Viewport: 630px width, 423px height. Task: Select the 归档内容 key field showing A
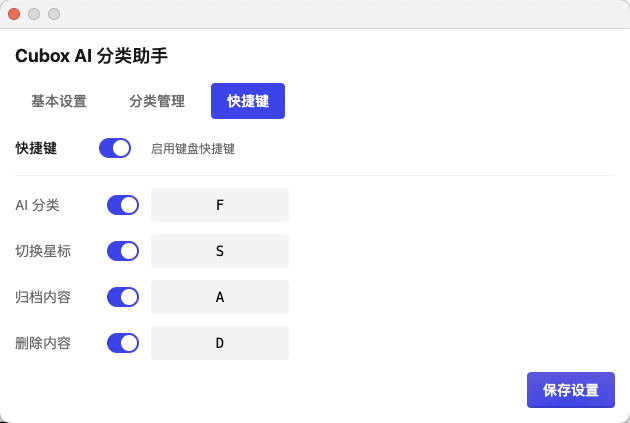(x=220, y=297)
